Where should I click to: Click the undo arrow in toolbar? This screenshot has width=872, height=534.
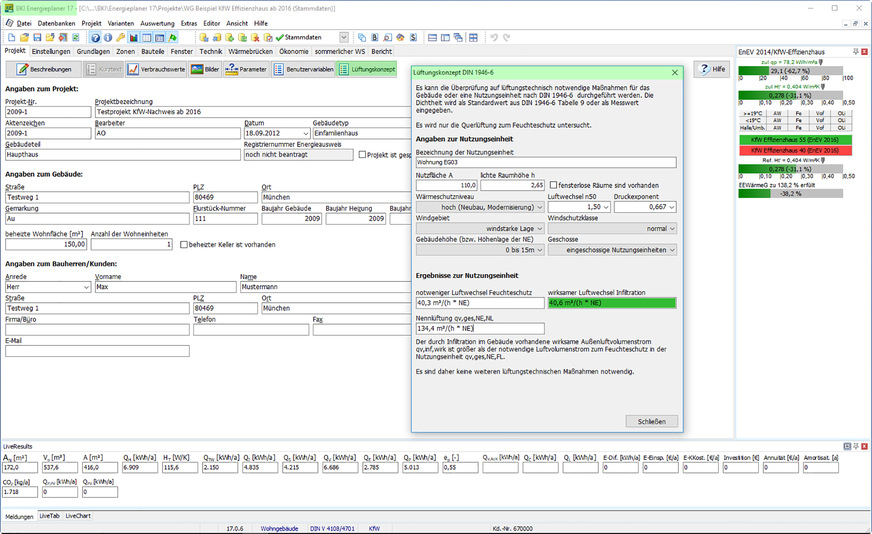(x=492, y=37)
